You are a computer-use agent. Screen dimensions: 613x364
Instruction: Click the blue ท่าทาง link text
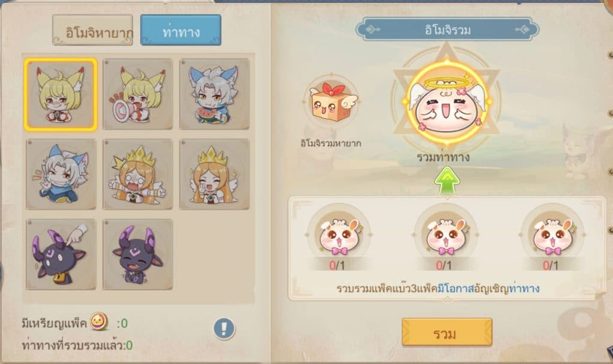point(524,289)
